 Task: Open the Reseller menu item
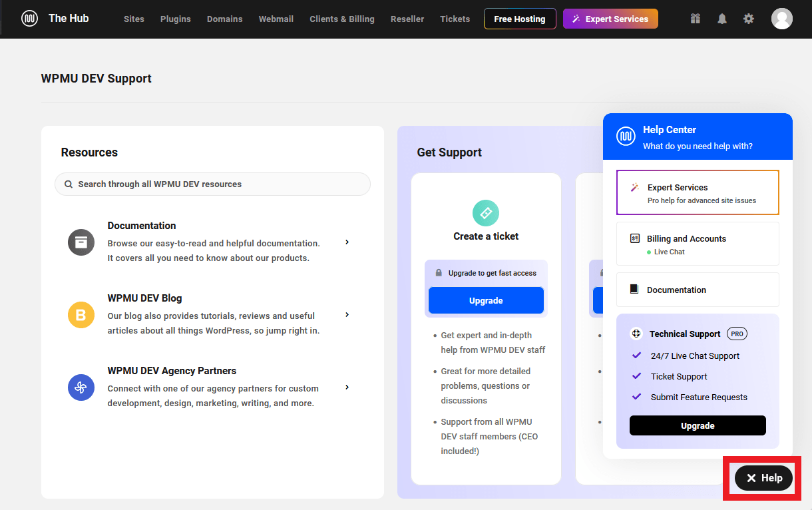coord(407,19)
